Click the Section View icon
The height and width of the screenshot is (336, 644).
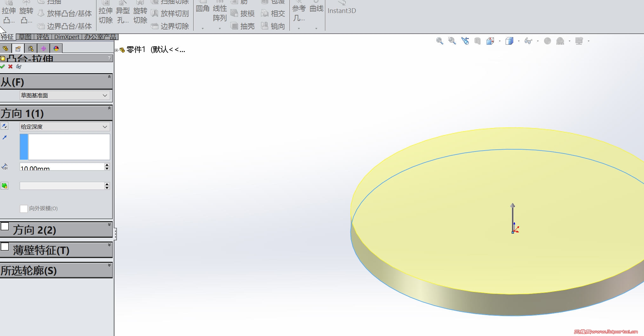tap(477, 41)
